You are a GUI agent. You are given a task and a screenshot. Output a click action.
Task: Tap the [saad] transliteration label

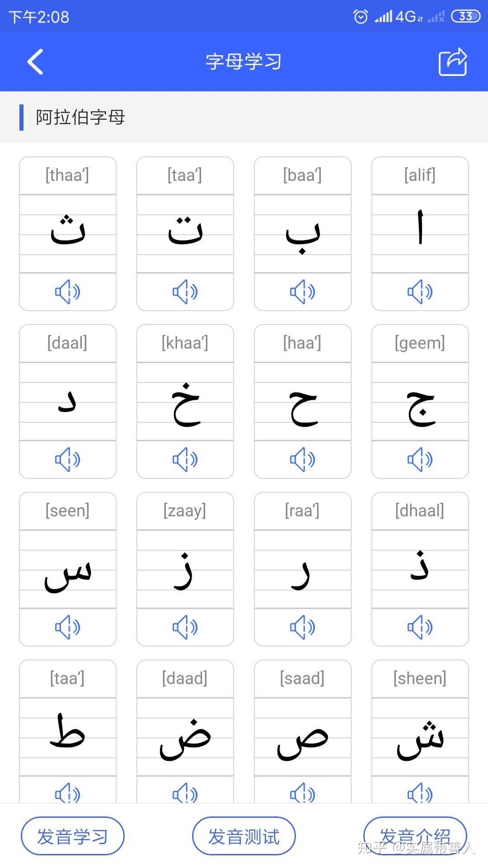[302, 678]
